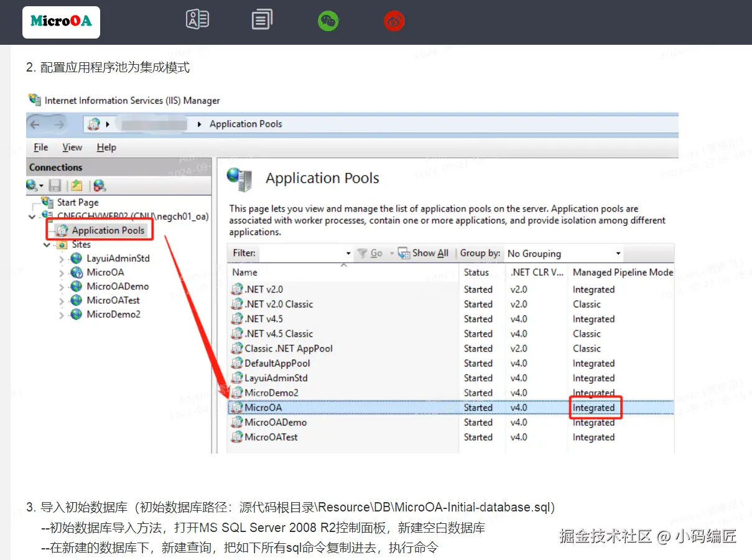Click the .NET v4.5 pool icon
The width and height of the screenshot is (752, 560).
[x=237, y=319]
